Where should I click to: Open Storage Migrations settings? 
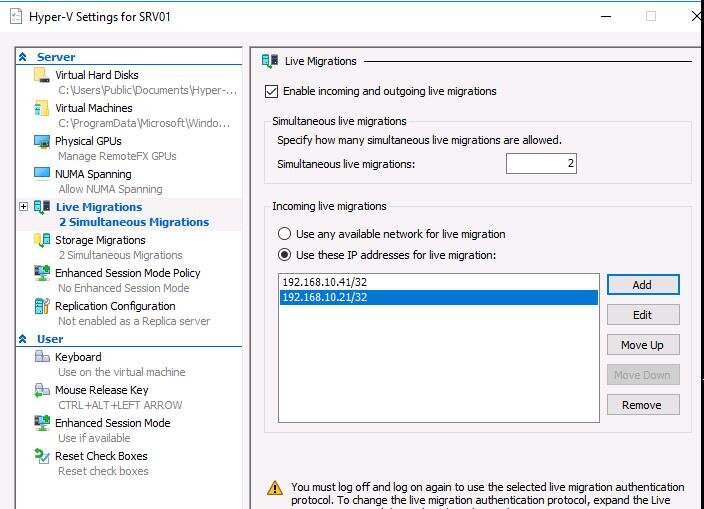point(100,240)
